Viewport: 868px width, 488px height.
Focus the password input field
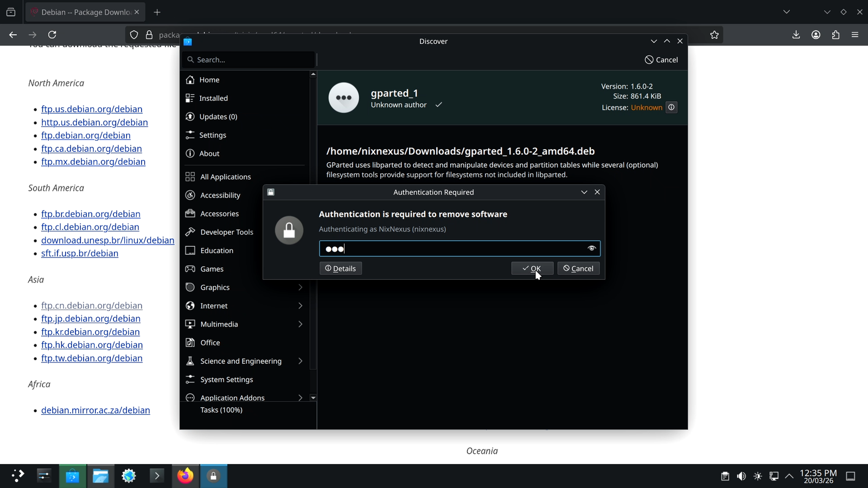coord(459,248)
